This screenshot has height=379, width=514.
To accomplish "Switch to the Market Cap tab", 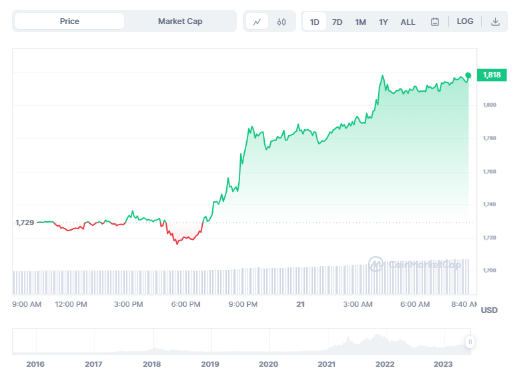I will click(180, 21).
